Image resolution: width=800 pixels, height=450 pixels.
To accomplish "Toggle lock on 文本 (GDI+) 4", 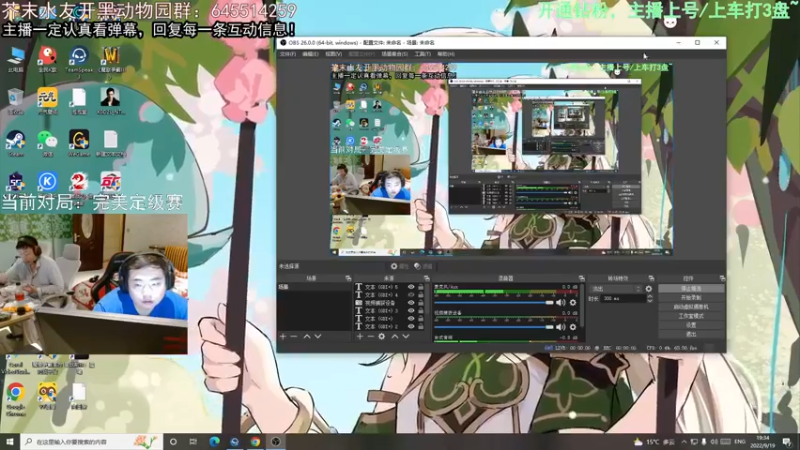I will (421, 295).
